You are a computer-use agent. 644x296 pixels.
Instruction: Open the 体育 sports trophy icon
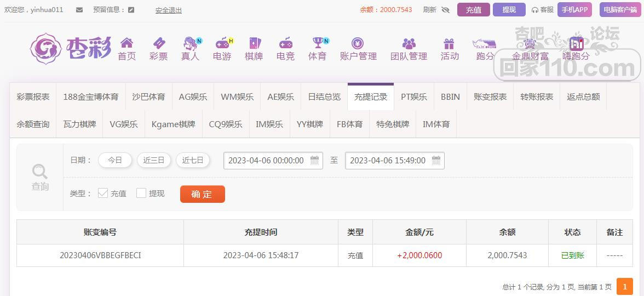click(x=317, y=43)
